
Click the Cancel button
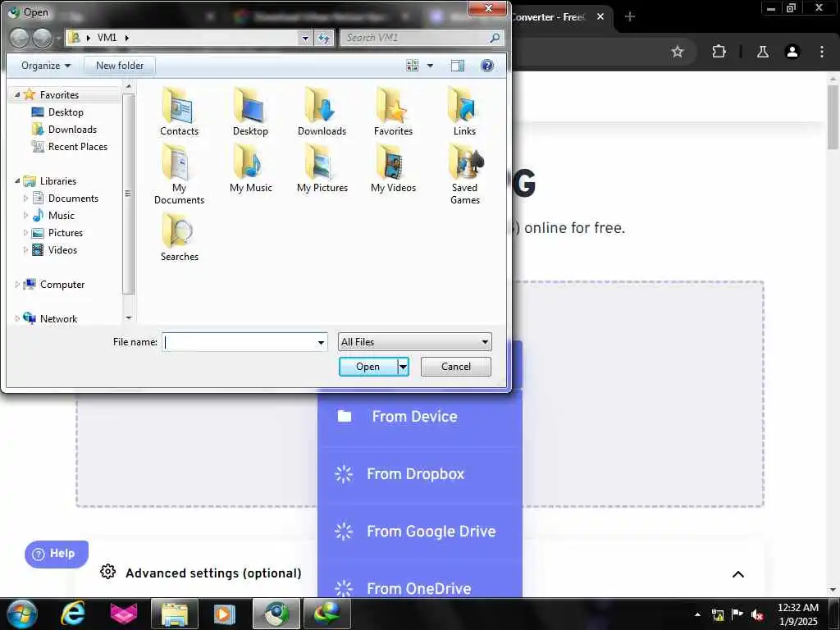point(456,367)
